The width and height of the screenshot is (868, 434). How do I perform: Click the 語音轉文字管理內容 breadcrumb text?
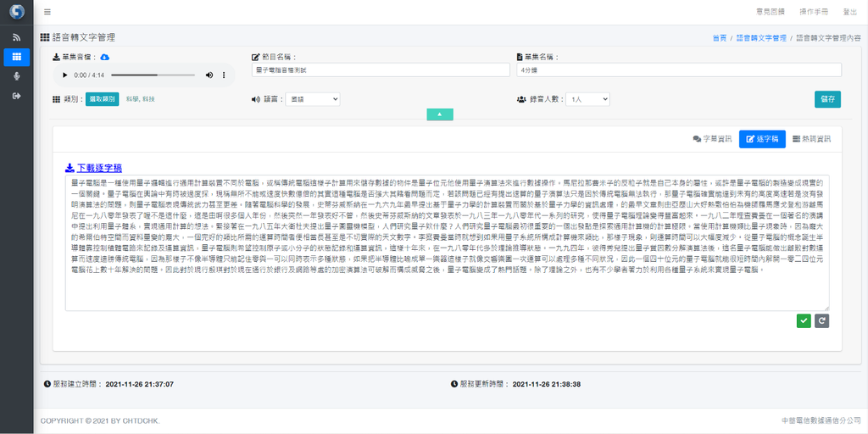[x=829, y=38]
